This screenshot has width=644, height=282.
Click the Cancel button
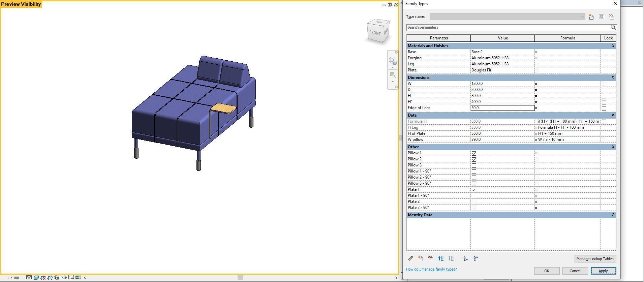point(575,271)
